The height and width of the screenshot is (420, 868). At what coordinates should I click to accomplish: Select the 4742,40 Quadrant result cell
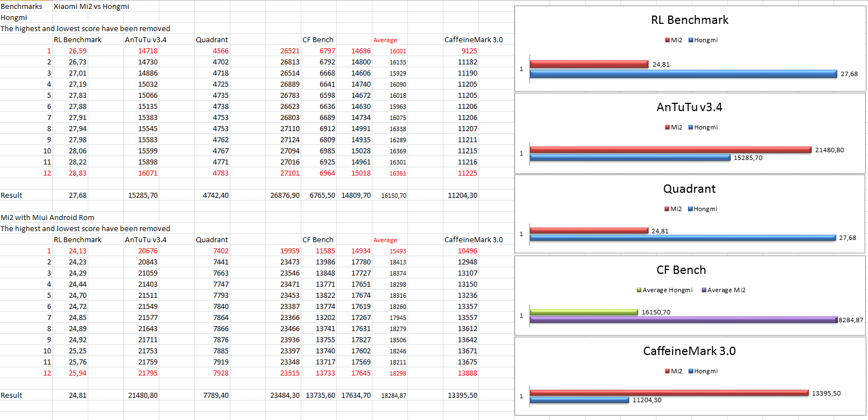coord(216,195)
